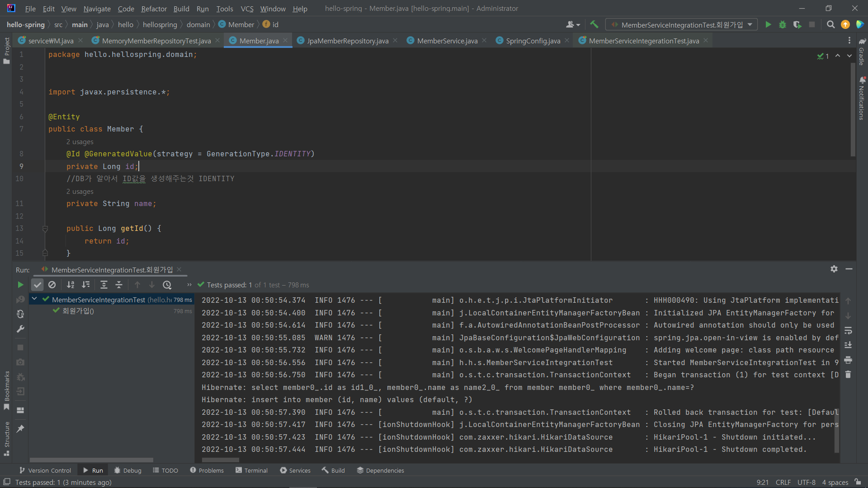Open the Project tool window on left strip
The height and width of the screenshot is (488, 868).
(x=6, y=51)
